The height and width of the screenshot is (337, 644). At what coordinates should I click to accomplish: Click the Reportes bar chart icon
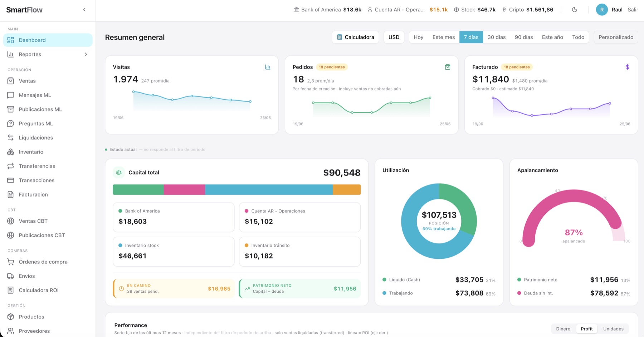pyautogui.click(x=11, y=54)
